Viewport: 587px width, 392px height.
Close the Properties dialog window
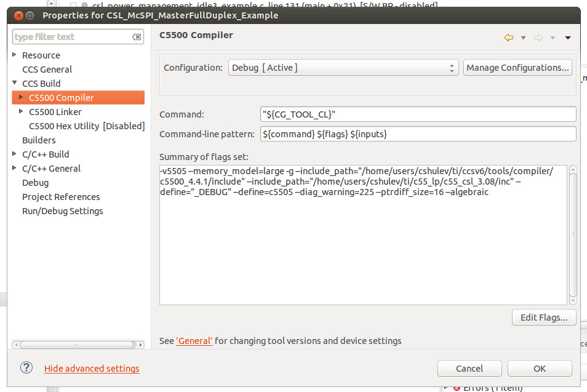pyautogui.click(x=18, y=16)
